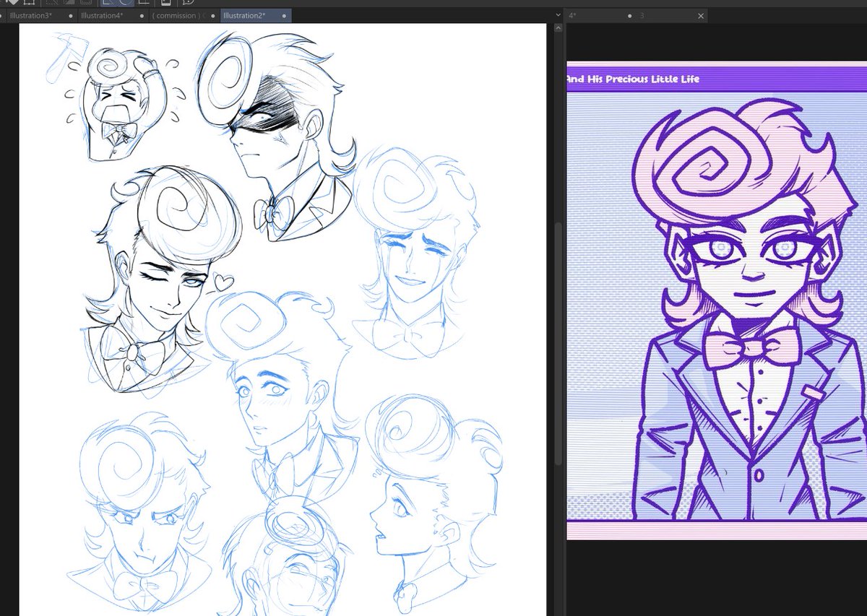This screenshot has height=616, width=867.
Task: Click the frame border tool icon
Action: tap(165, 4)
